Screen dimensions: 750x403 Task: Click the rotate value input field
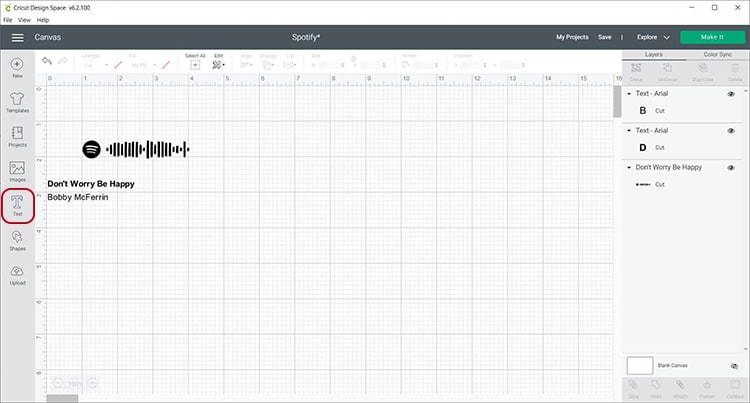point(425,65)
